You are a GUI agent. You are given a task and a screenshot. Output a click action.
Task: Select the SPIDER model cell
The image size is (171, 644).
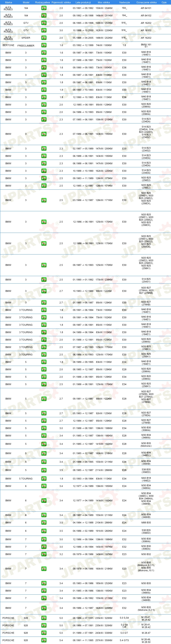(26, 38)
